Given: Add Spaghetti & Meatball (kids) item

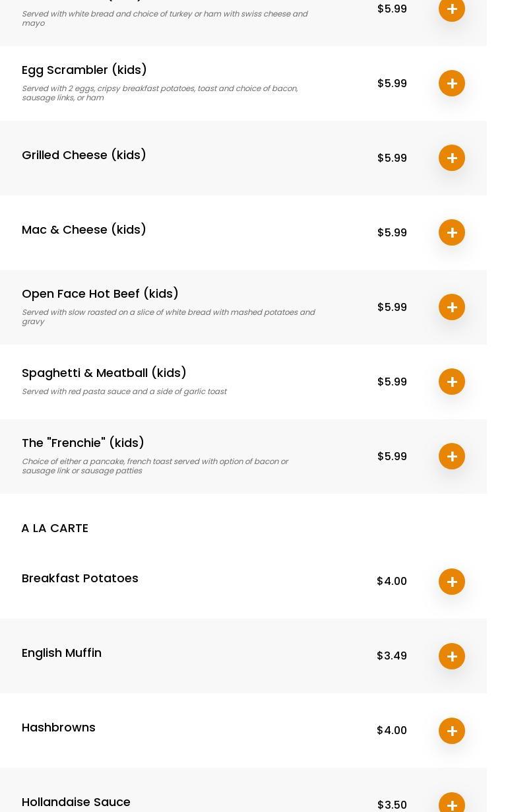Looking at the screenshot, I should pos(452,382).
